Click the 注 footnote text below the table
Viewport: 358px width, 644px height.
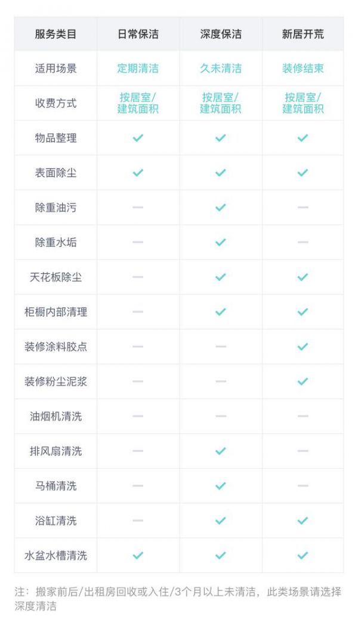[178, 599]
